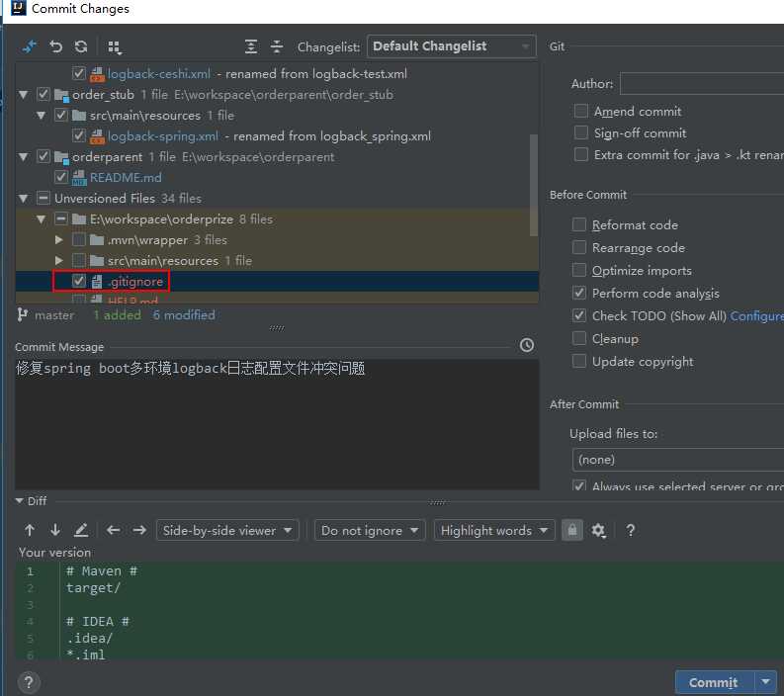The width and height of the screenshot is (784, 696).
Task: Click the Jump to Source pencil icon
Action: pos(81,530)
